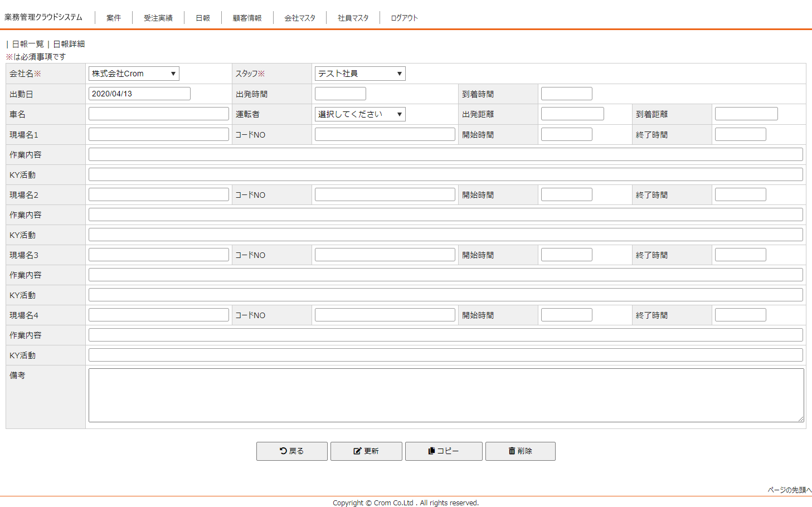
Task: Click the 日報詳細 breadcrumb link
Action: [x=69, y=44]
